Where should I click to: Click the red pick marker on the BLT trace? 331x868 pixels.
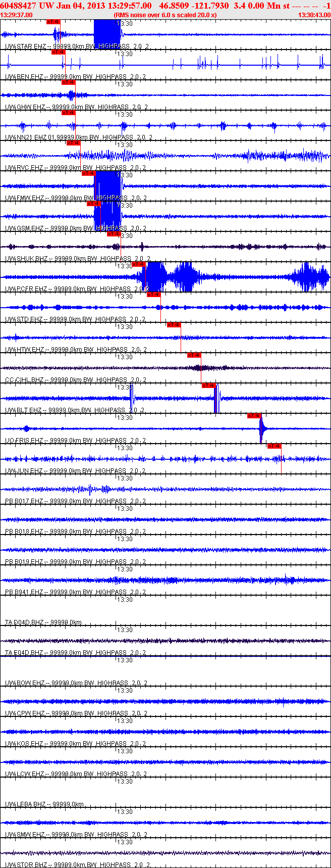[x=209, y=385]
